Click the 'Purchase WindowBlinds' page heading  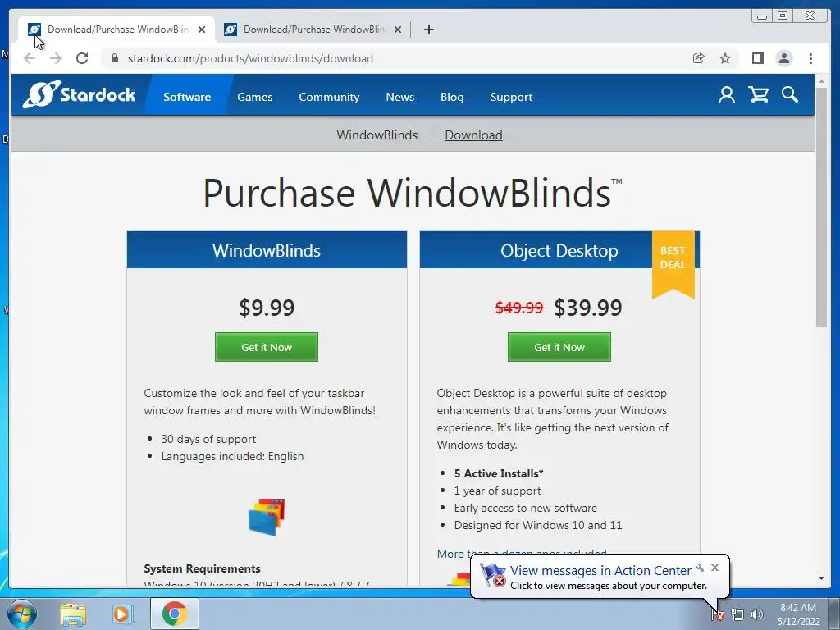click(x=412, y=193)
